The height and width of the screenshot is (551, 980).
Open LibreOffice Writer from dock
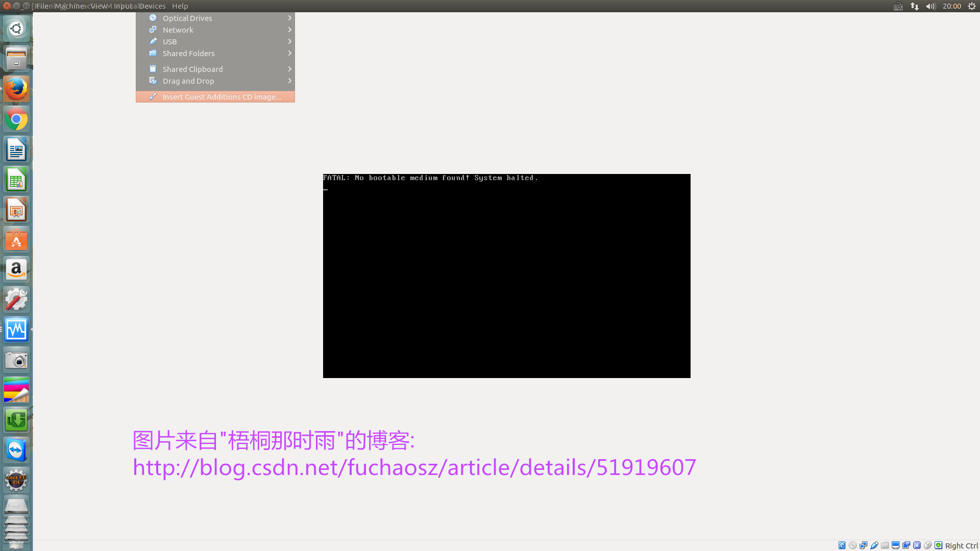coord(17,149)
